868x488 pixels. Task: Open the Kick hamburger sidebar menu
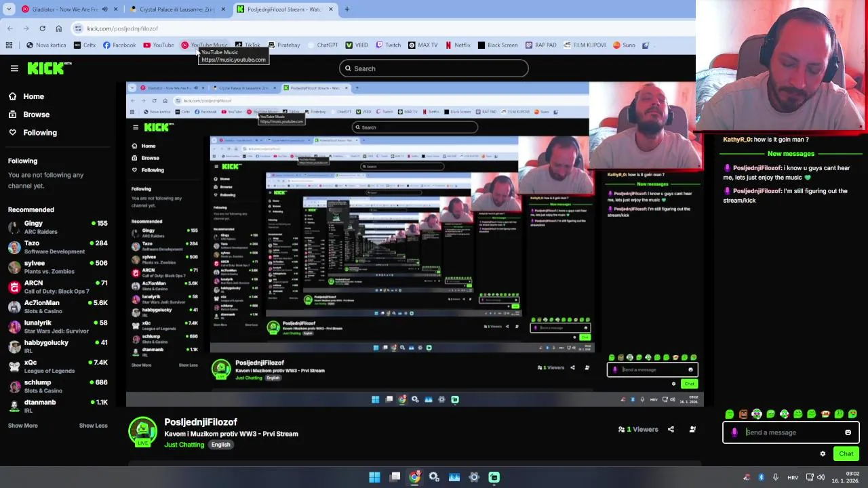coord(14,68)
